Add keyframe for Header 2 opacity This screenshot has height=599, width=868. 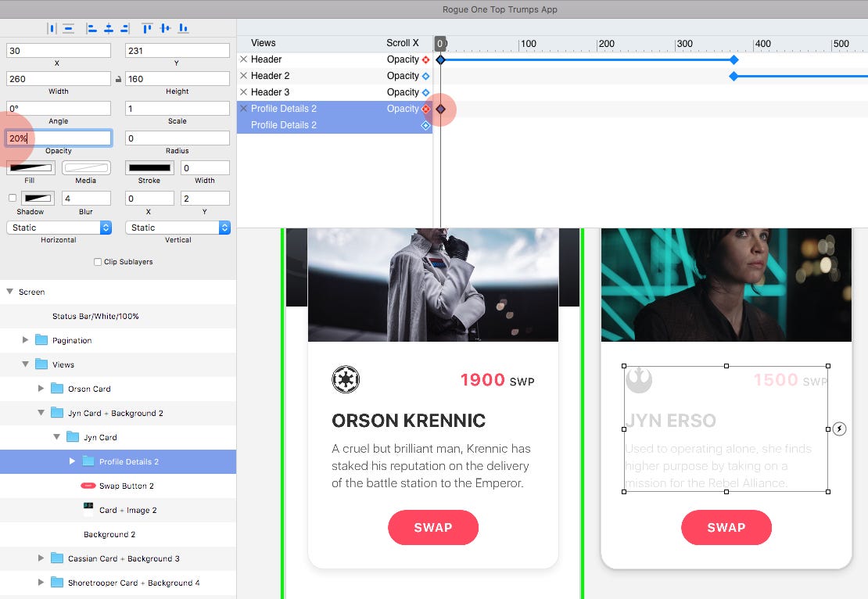coord(425,76)
